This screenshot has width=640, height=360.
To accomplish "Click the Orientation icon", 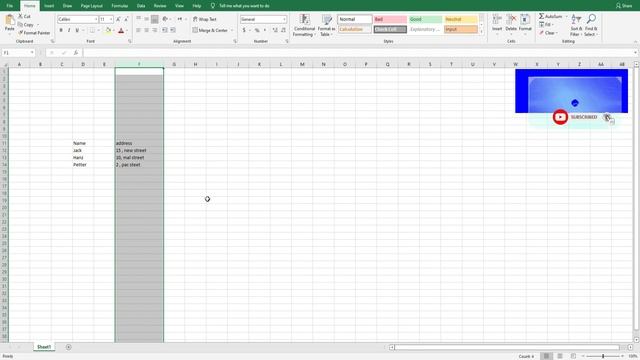I will [x=165, y=19].
